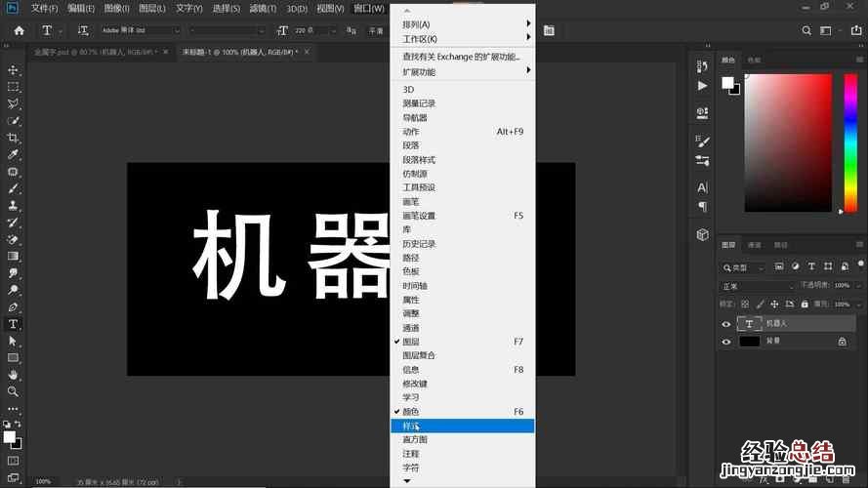
Task: Hide the 机器人 text layer
Action: click(x=725, y=324)
